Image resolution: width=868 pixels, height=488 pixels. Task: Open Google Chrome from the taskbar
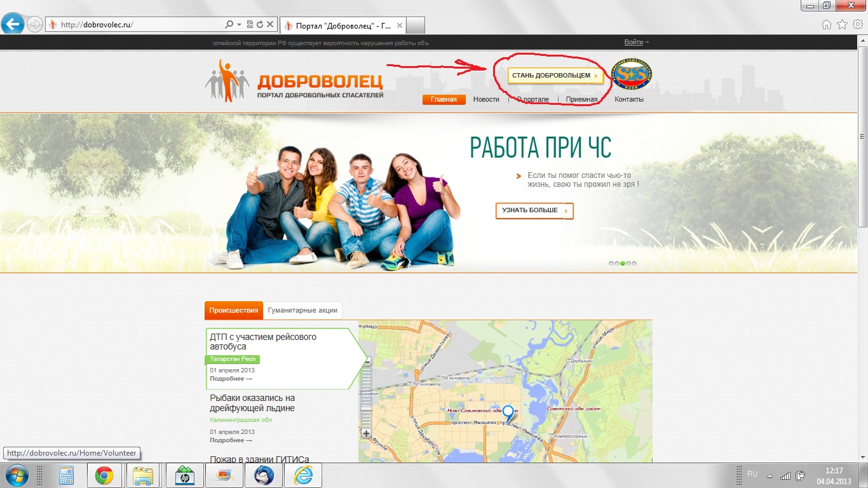104,475
